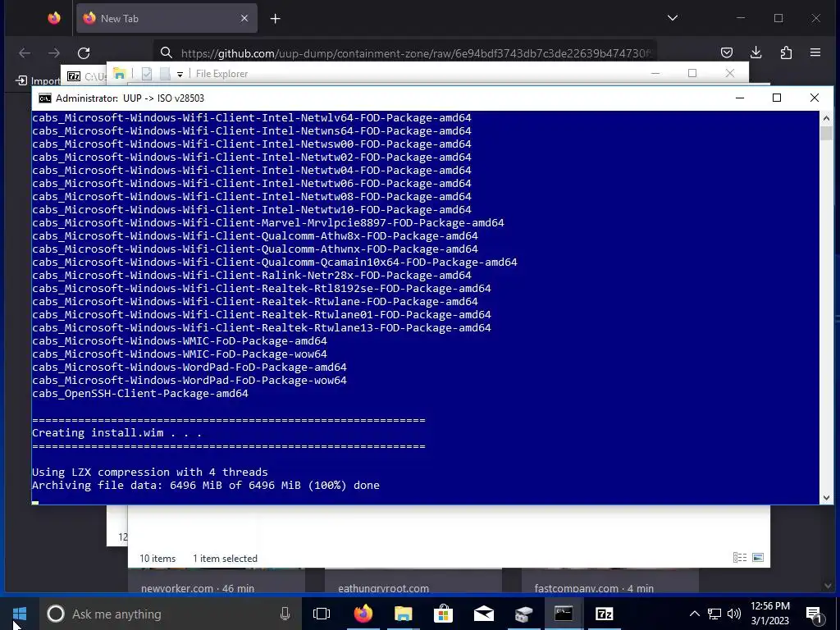Click the volume speaker tray icon
840x630 pixels.
(x=734, y=614)
